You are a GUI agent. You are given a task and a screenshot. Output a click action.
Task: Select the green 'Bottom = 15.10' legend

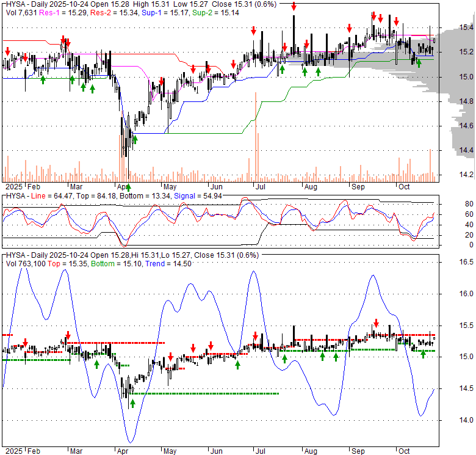point(117,264)
